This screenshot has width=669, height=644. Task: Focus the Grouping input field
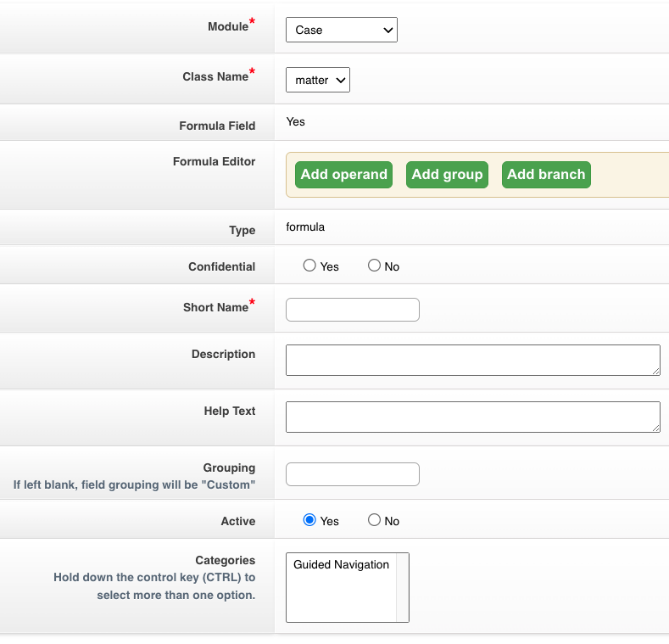point(353,474)
